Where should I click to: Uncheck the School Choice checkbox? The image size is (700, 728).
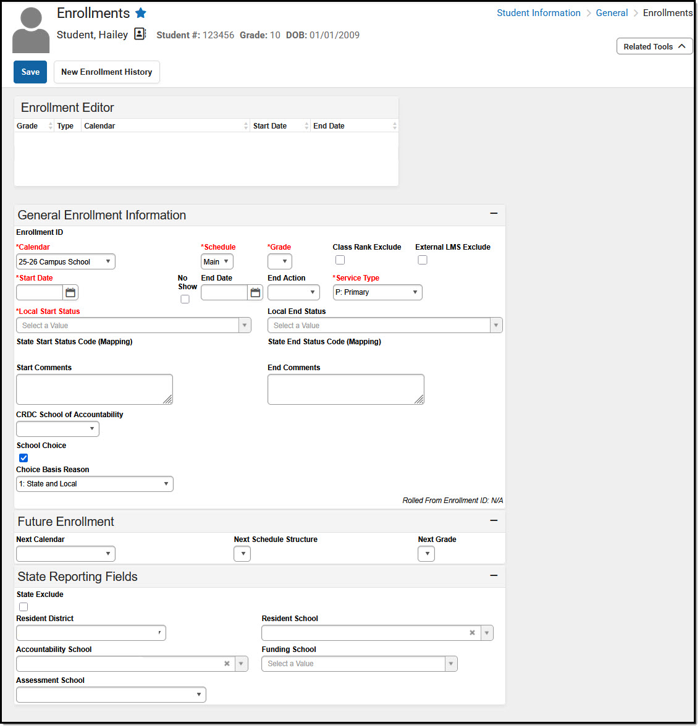tap(23, 458)
